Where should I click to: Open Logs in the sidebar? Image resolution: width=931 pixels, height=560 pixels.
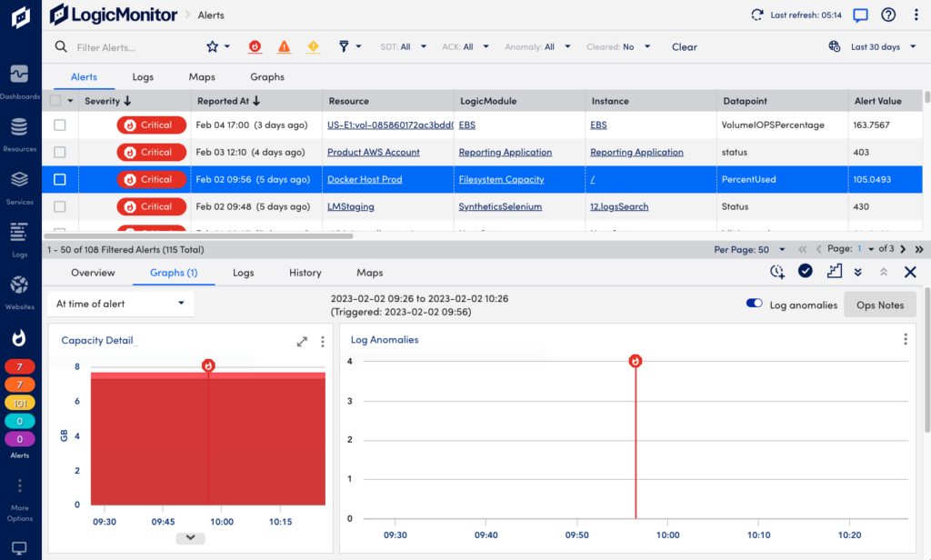tap(20, 240)
